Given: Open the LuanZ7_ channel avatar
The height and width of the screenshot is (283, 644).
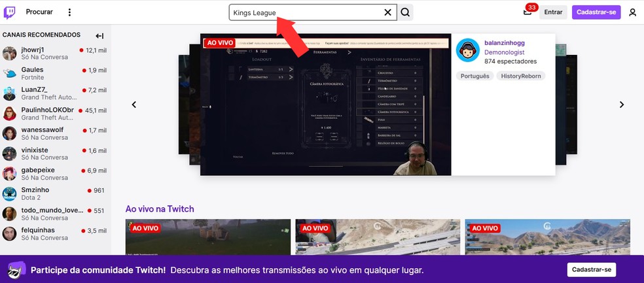Looking at the screenshot, I should (9, 93).
